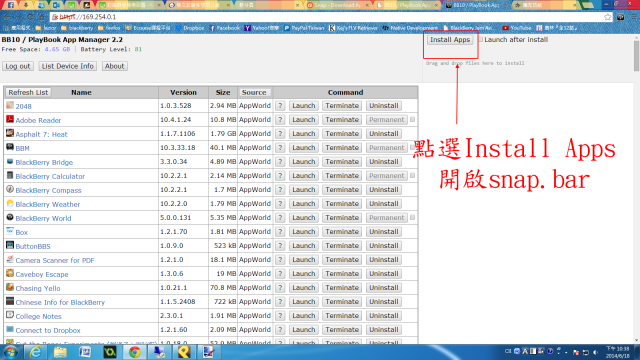Click the About button
Viewport: 640px width, 360px height.
(x=114, y=66)
